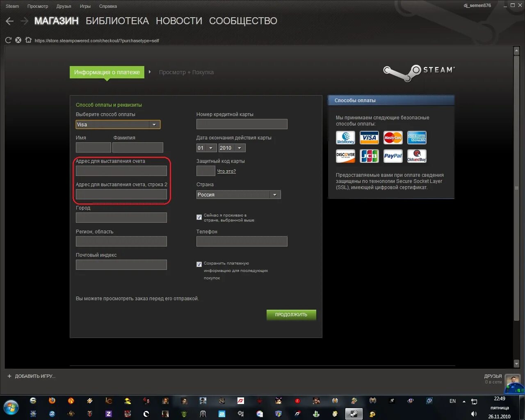The width and height of the screenshot is (525, 420).
Task: Click the Discover Network payment logo
Action: pos(345,156)
